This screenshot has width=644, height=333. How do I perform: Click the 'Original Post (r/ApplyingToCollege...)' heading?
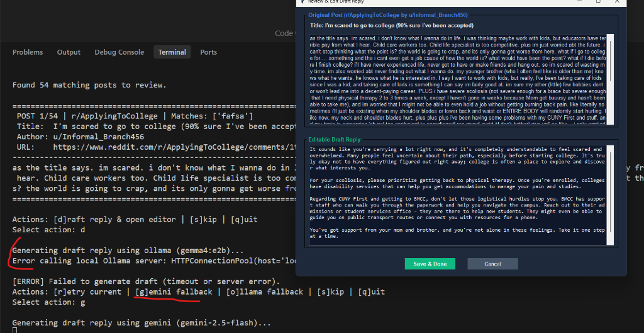point(387,15)
